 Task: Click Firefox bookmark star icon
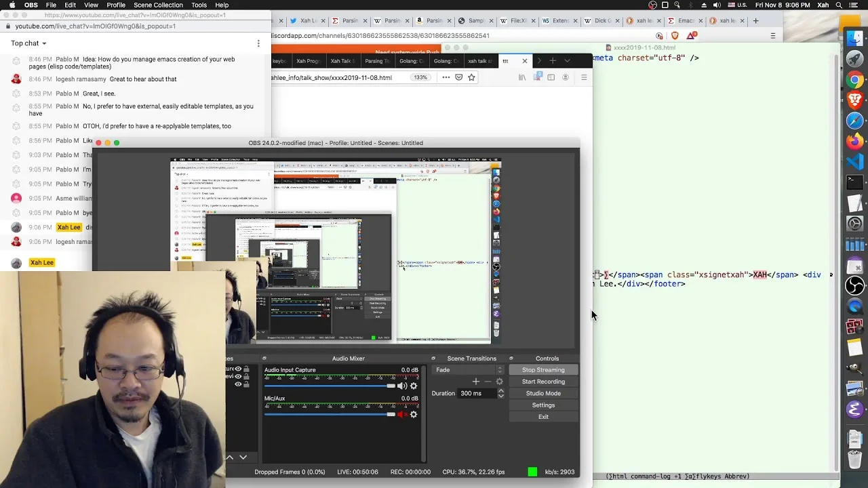tap(471, 77)
